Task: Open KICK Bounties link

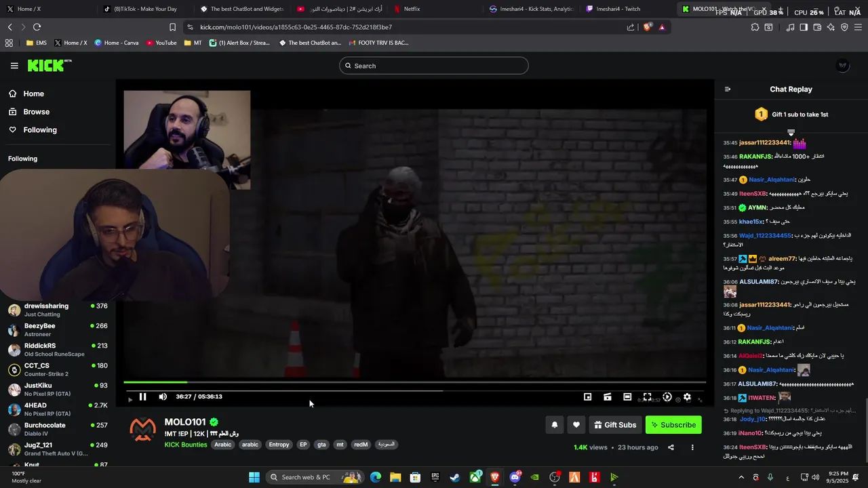Action: [186, 445]
